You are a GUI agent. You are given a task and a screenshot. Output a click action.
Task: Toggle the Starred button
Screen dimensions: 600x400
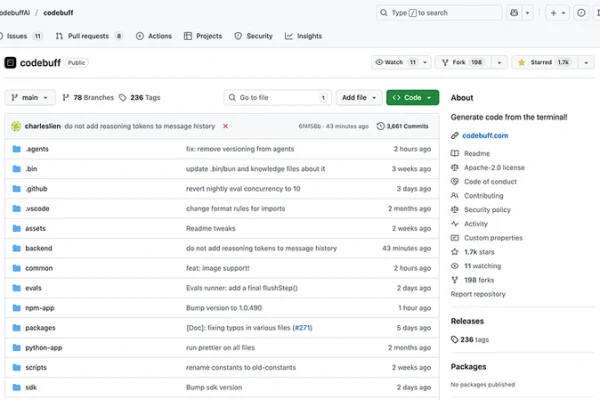coord(544,62)
